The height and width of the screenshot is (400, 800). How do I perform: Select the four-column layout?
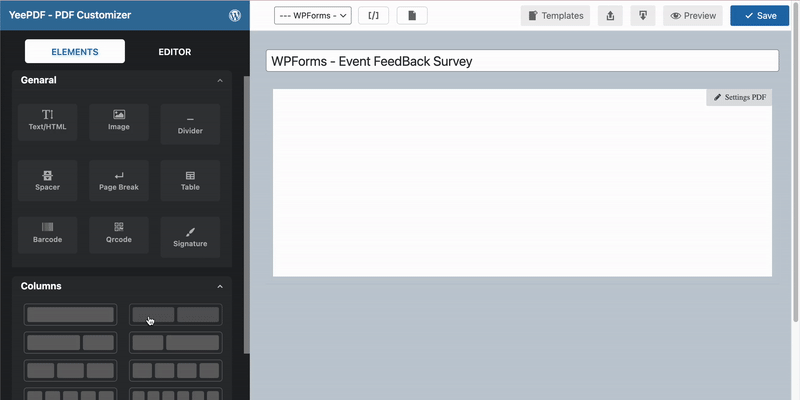tap(176, 370)
